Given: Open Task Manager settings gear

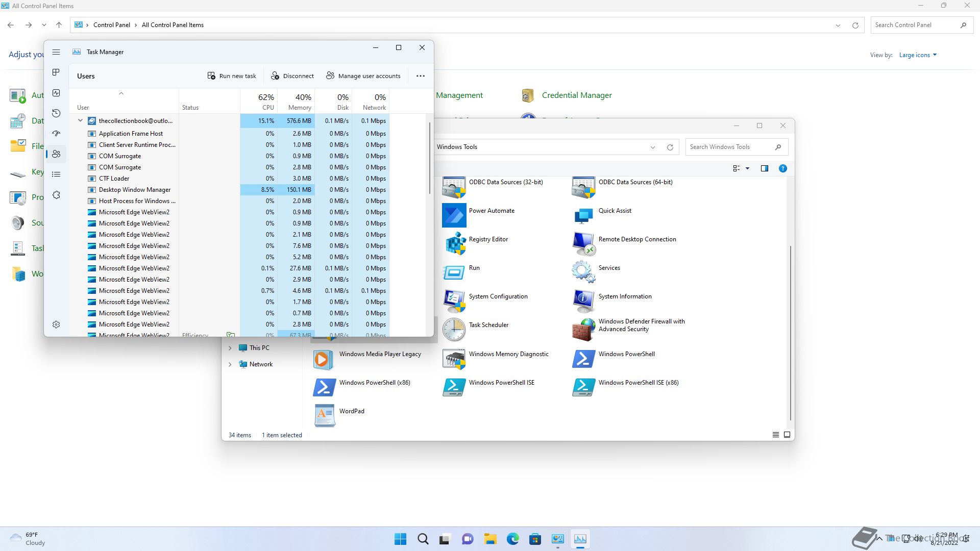Looking at the screenshot, I should (x=56, y=325).
